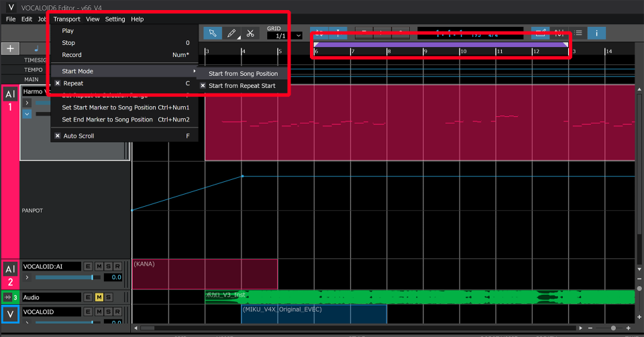Select Set End Marker to Song Position

point(125,119)
